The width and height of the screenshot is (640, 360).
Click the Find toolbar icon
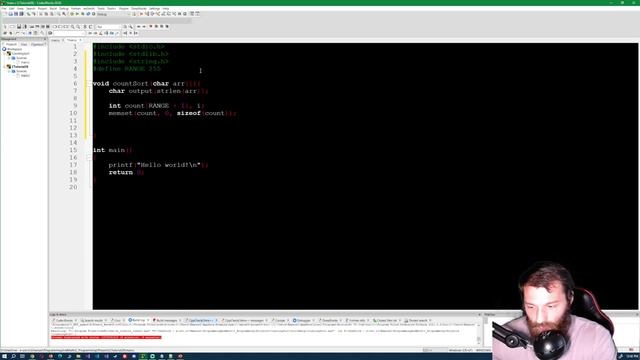click(59, 14)
